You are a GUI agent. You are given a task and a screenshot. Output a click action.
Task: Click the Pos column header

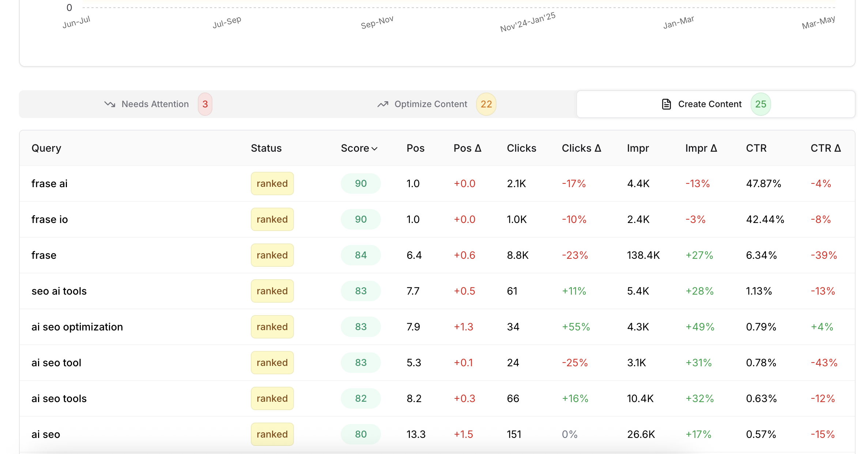tap(416, 148)
